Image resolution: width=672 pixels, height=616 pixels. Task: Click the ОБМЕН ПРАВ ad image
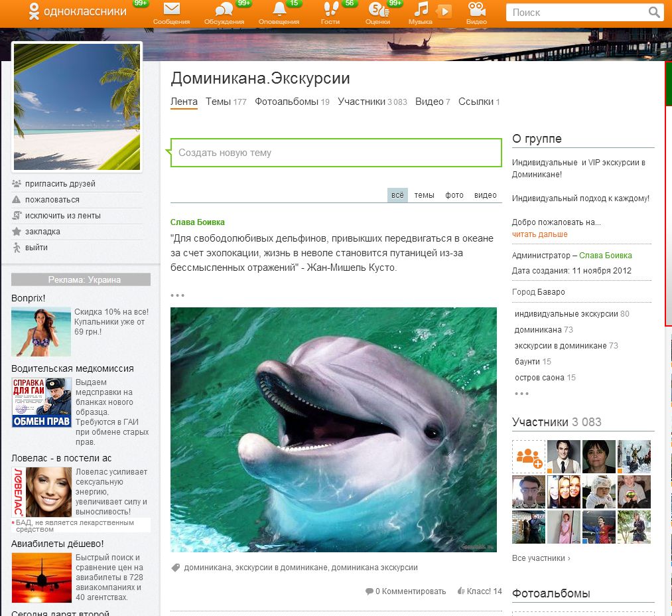coord(42,402)
